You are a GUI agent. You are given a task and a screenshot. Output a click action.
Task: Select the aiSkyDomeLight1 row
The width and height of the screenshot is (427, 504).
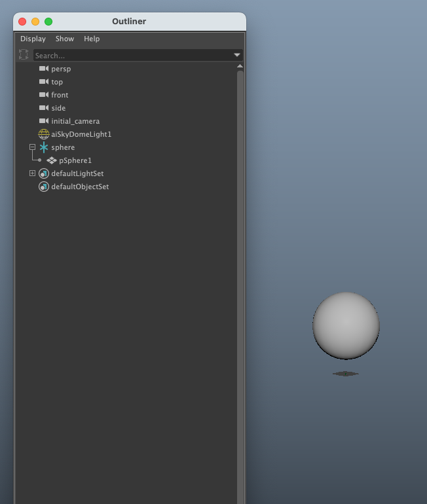(x=126, y=134)
